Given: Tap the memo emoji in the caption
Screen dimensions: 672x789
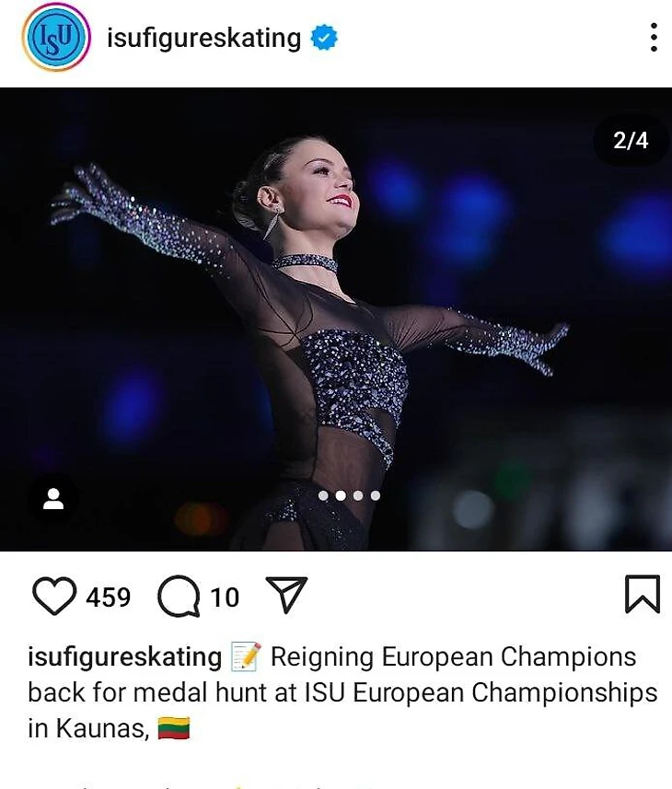Looking at the screenshot, I should [246, 656].
